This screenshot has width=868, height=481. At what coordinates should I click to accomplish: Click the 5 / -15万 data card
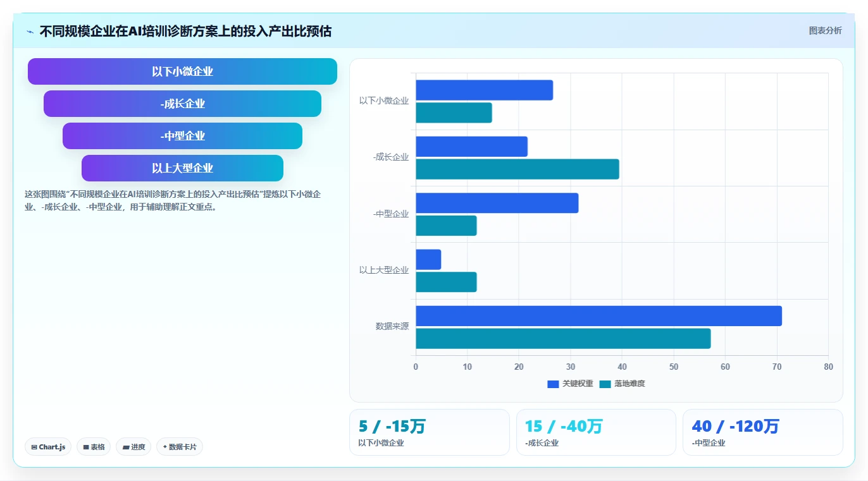tap(429, 432)
